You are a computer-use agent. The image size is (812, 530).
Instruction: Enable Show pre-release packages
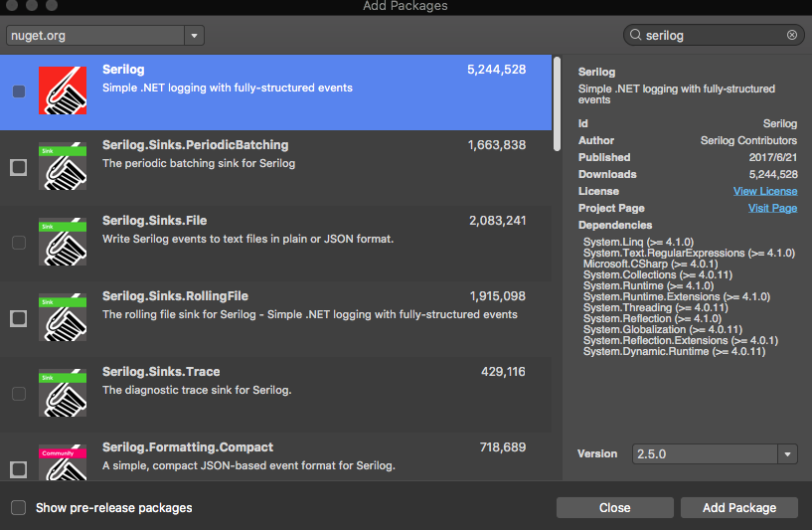[19, 508]
